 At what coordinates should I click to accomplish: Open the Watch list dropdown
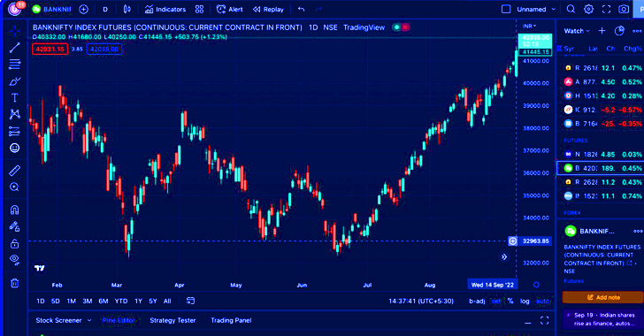pyautogui.click(x=577, y=31)
